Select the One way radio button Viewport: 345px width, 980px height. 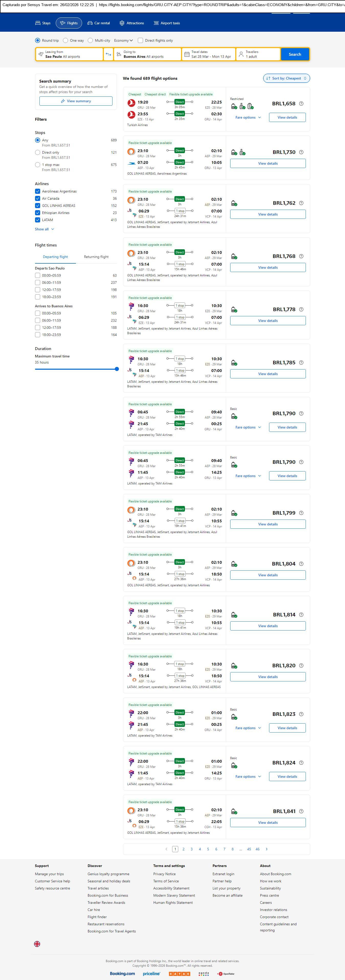click(x=66, y=40)
